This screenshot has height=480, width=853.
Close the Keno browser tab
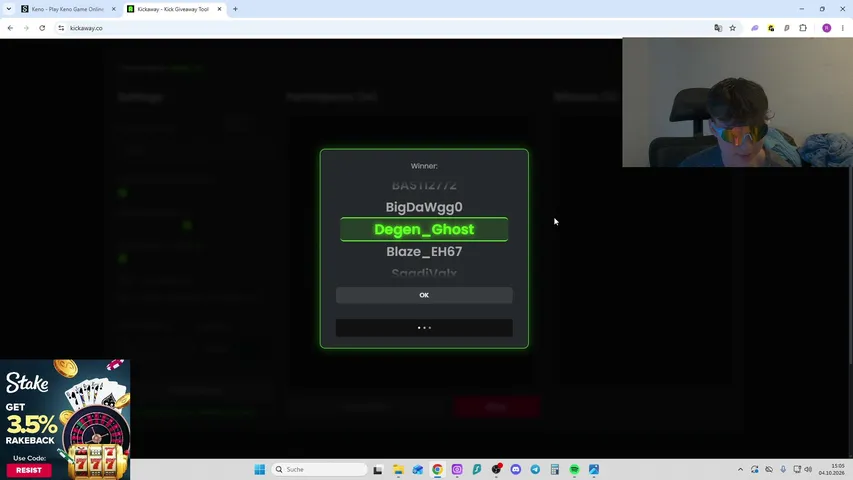click(113, 9)
